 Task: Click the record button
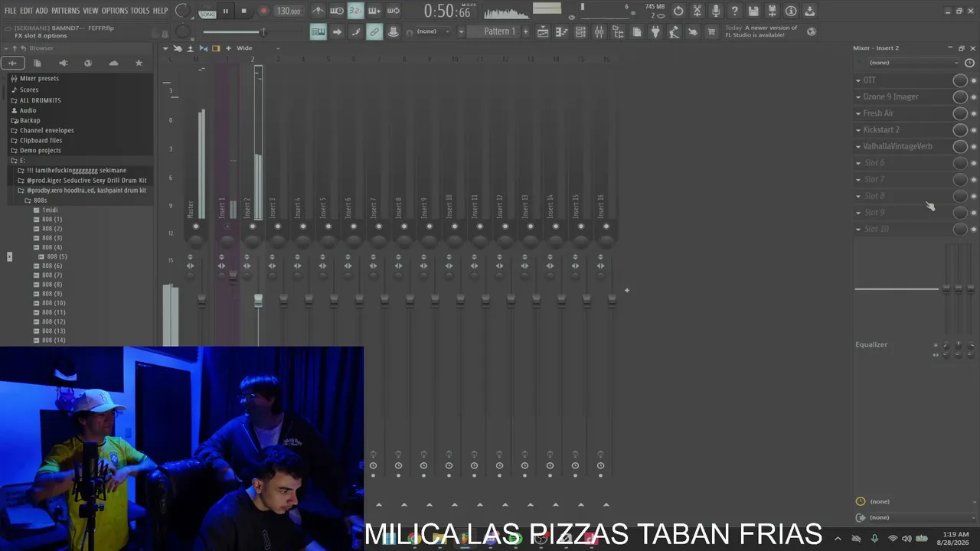click(263, 11)
